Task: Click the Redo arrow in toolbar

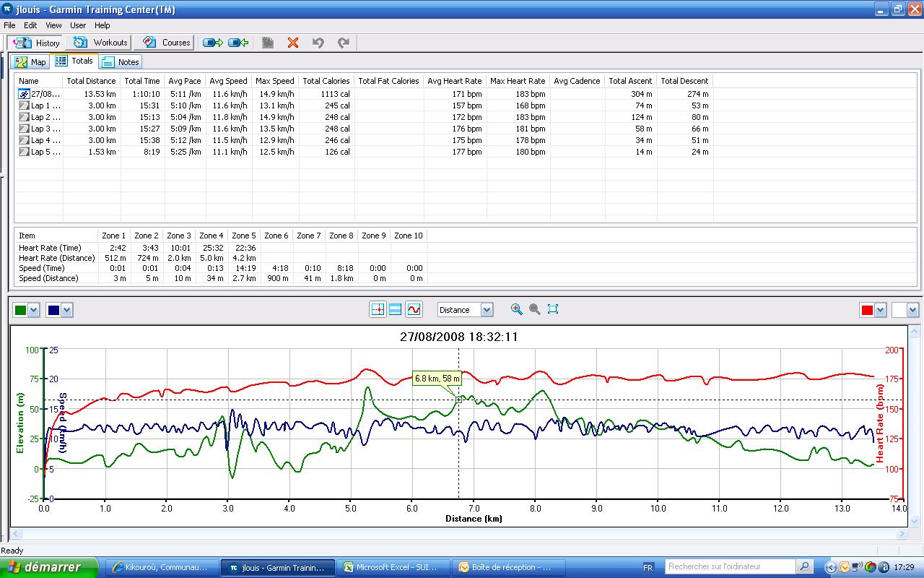Action: [x=344, y=43]
